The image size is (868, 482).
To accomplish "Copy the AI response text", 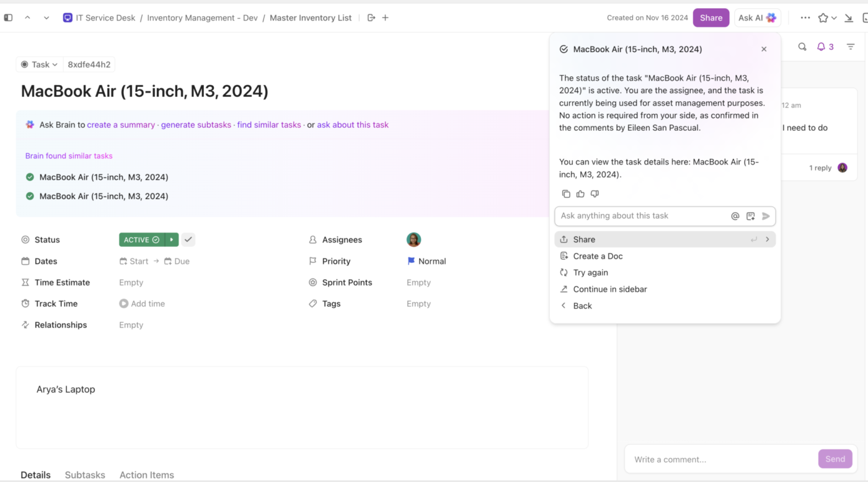I will (566, 194).
